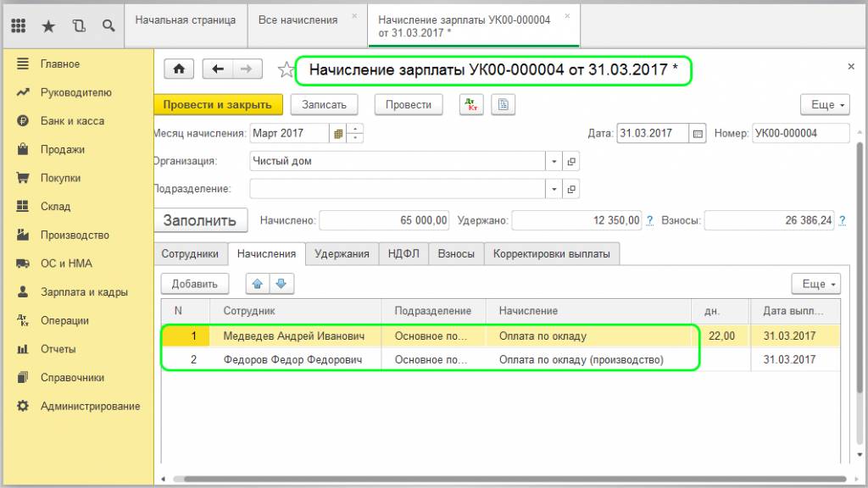The width and height of the screenshot is (868, 488).
Task: Navigate forward with the right arrow
Action: click(247, 69)
